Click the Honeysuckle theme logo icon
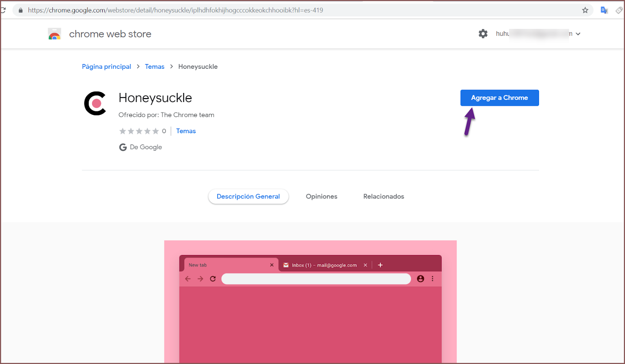 (95, 103)
